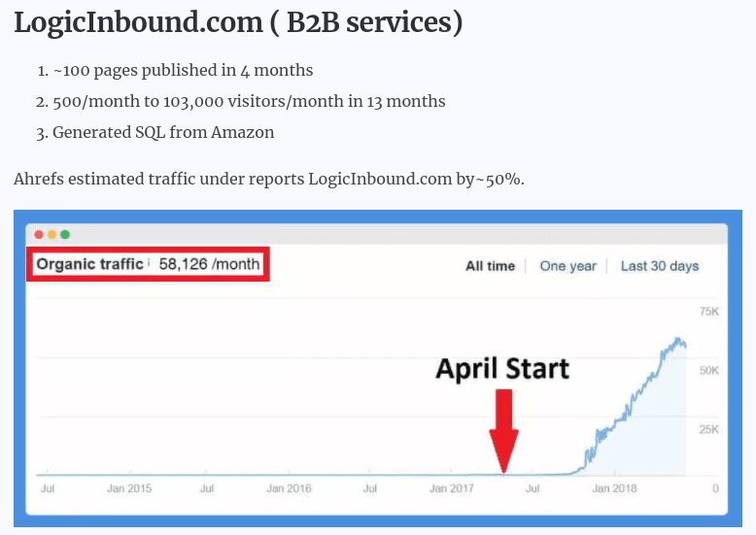This screenshot has height=535, width=756.
Task: Select the '~100 pages published in 4 months' line
Action: coord(183,70)
